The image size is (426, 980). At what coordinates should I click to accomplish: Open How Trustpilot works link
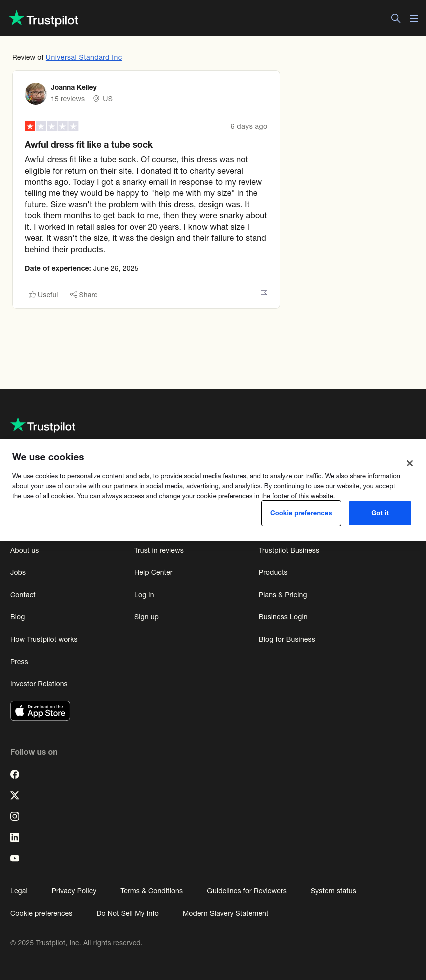[x=44, y=639]
